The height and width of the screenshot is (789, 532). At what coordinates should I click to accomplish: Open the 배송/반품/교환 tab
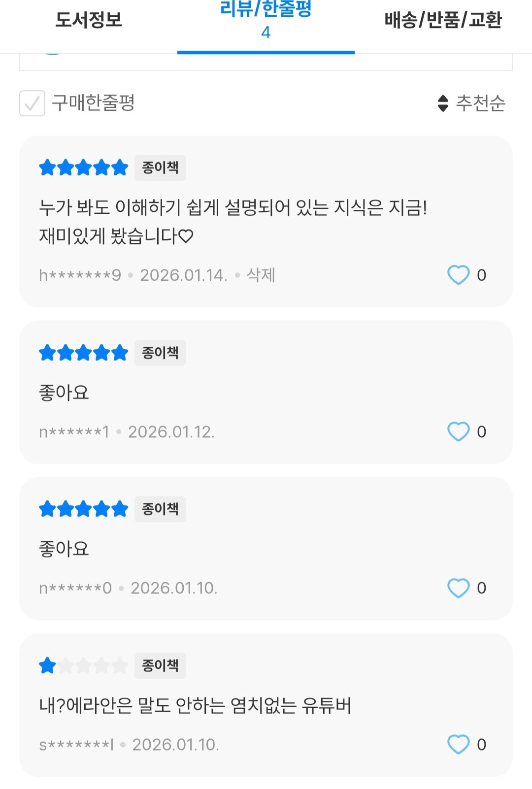pos(443,21)
